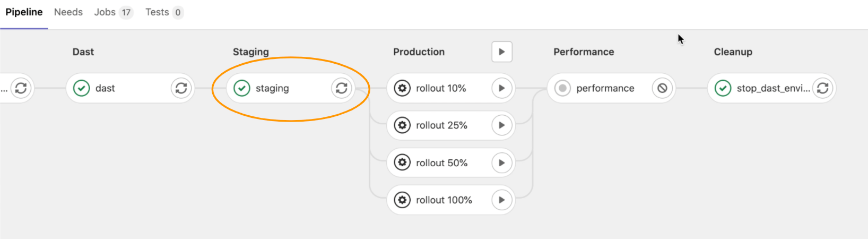The image size is (868, 239).
Task: Retry the partially hidden leftmost job
Action: click(x=21, y=88)
